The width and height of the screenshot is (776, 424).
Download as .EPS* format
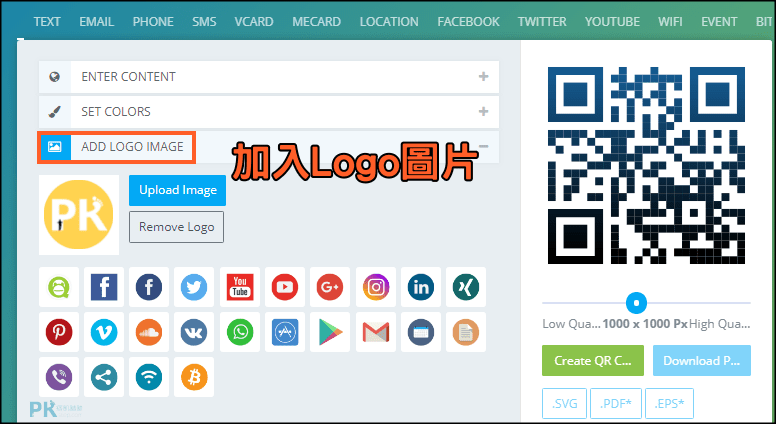pos(669,404)
